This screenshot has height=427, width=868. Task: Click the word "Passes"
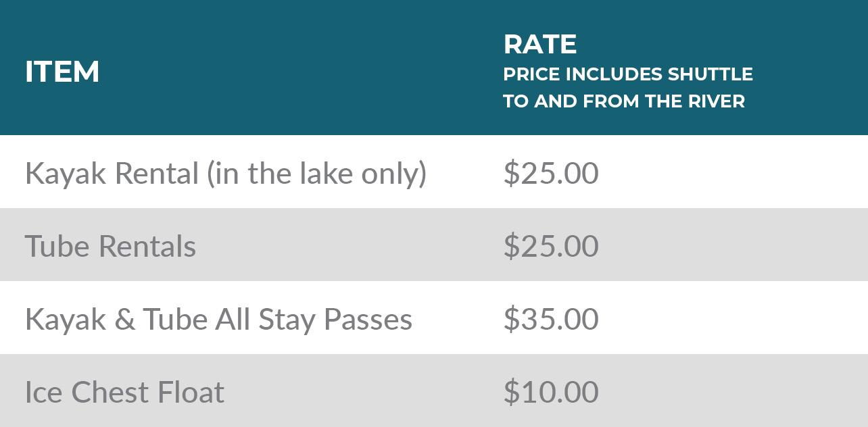(368, 319)
